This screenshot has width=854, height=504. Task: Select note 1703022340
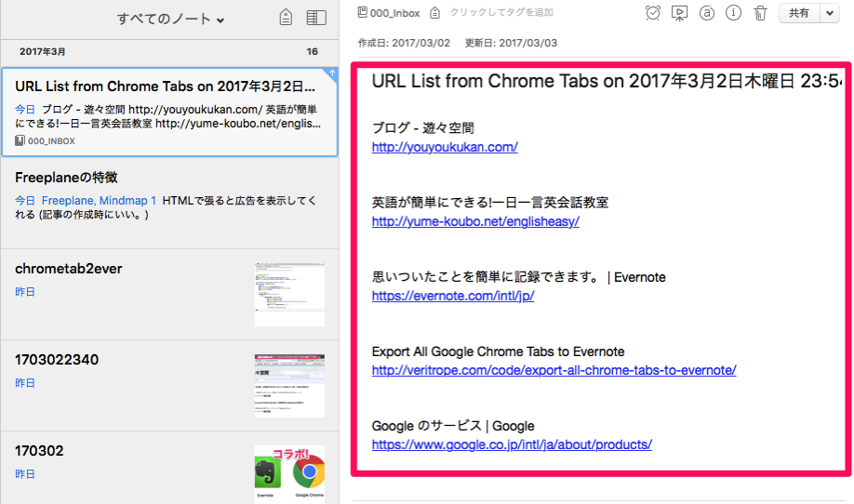point(169,386)
